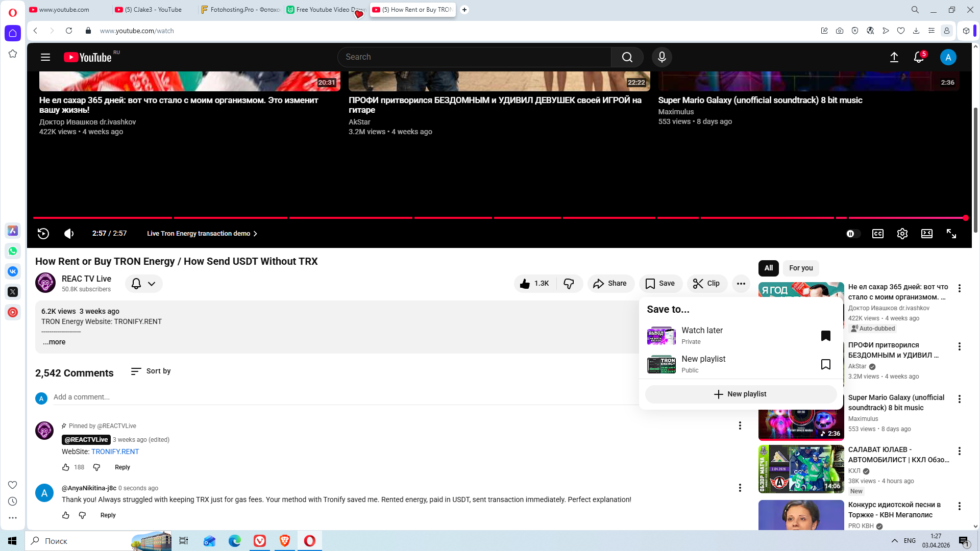The width and height of the screenshot is (980, 551).
Task: Open video settings gear
Action: tap(902, 234)
